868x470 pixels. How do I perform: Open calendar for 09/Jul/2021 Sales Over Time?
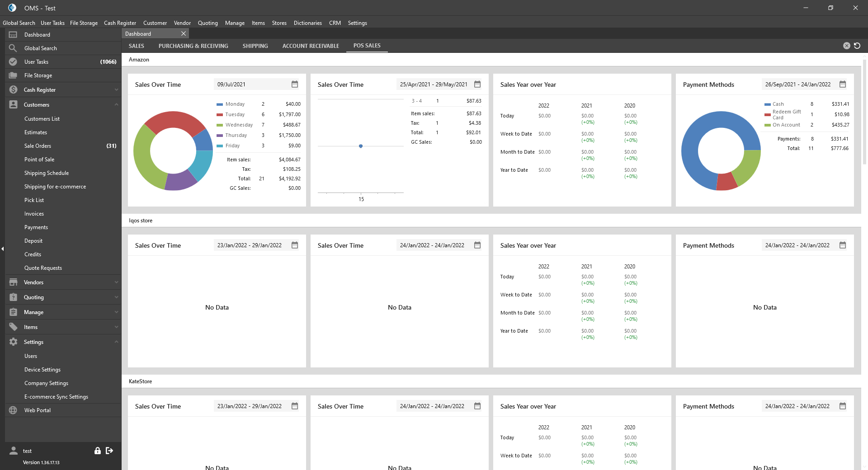point(295,85)
